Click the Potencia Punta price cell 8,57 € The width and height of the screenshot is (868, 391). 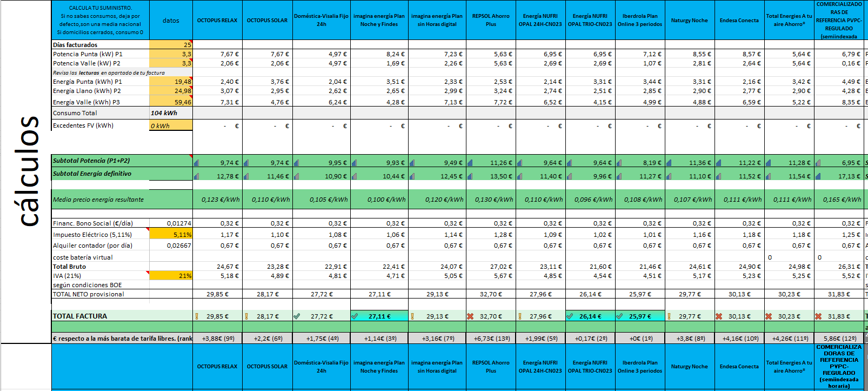pos(739,54)
